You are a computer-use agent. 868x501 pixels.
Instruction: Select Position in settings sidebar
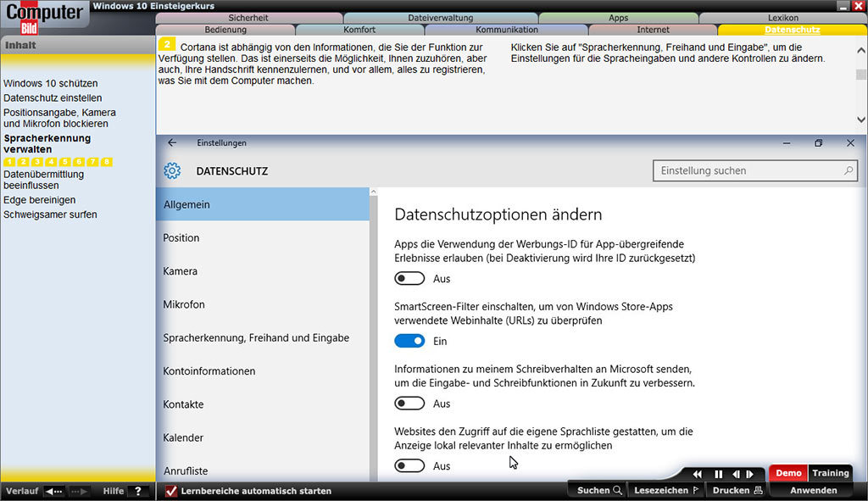tap(263, 237)
